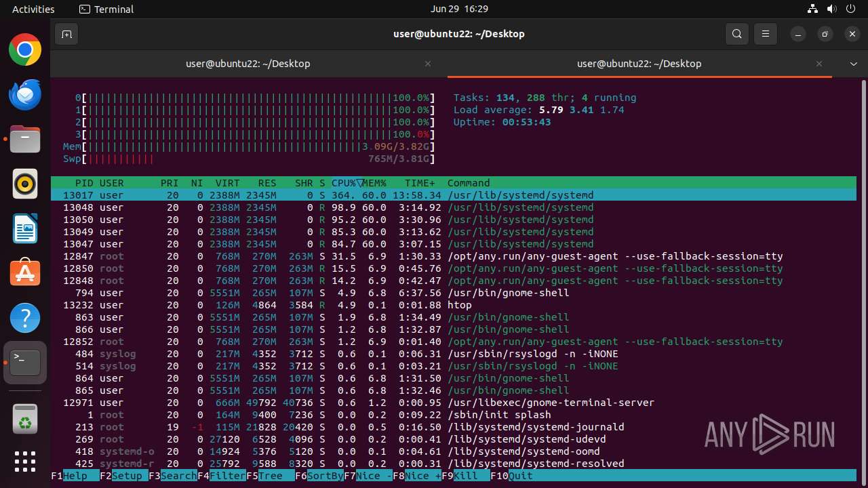Sort by Command column header
Screen dimensions: 868x488
pyautogui.click(x=469, y=183)
